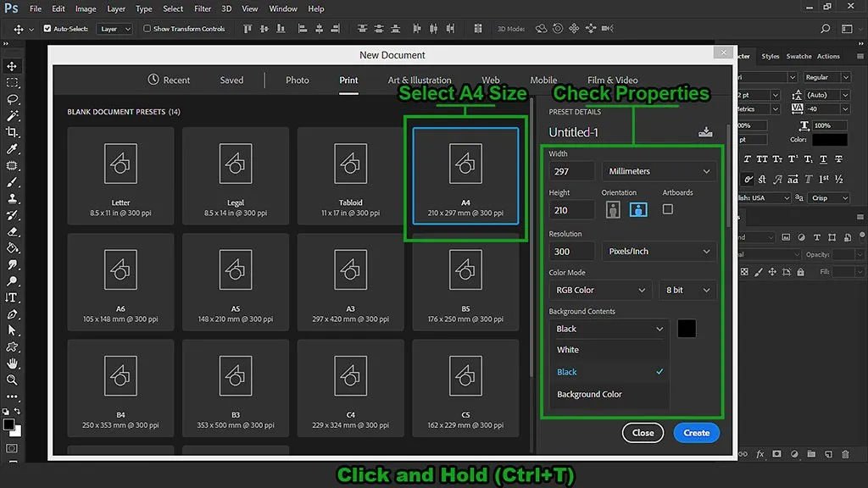Click the Character panel text color swatch
This screenshot has width=868, height=488.
pos(829,140)
